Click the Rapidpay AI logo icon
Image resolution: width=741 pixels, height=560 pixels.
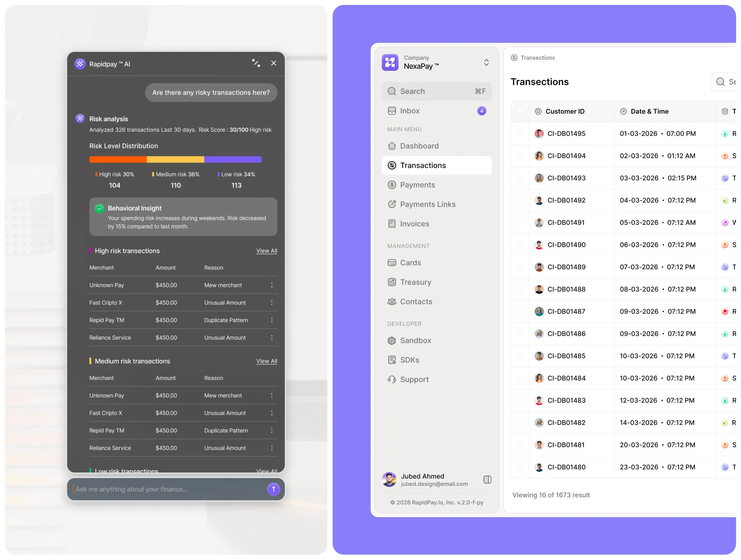(x=80, y=64)
